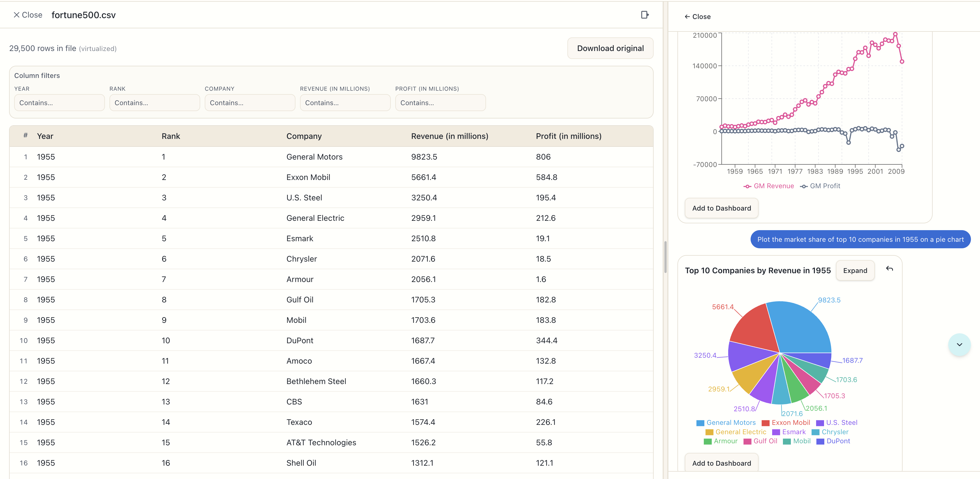Image resolution: width=980 pixels, height=479 pixels.
Task: Expand the Top 10 Companies pie chart
Action: (855, 270)
